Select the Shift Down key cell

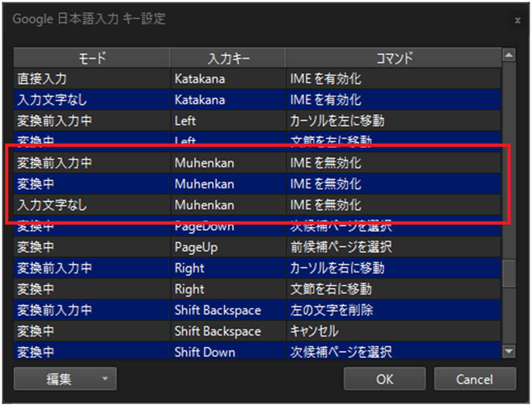228,352
